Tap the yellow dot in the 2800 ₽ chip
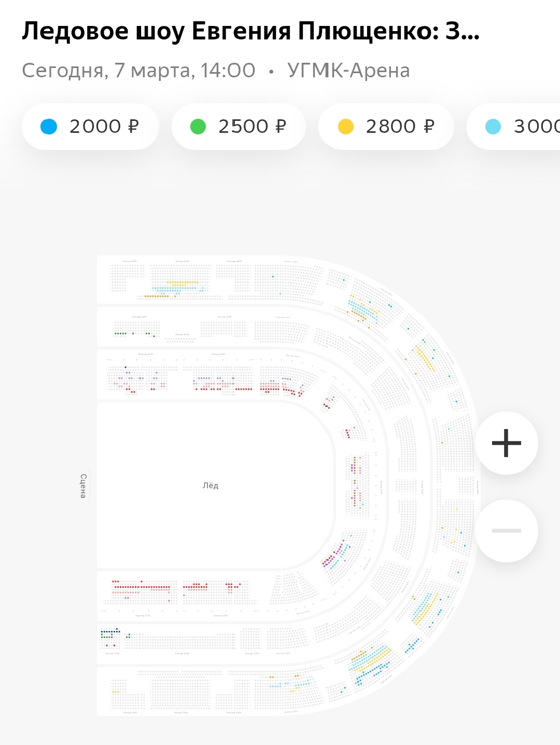Screen dimensions: 560x745 click(346, 127)
